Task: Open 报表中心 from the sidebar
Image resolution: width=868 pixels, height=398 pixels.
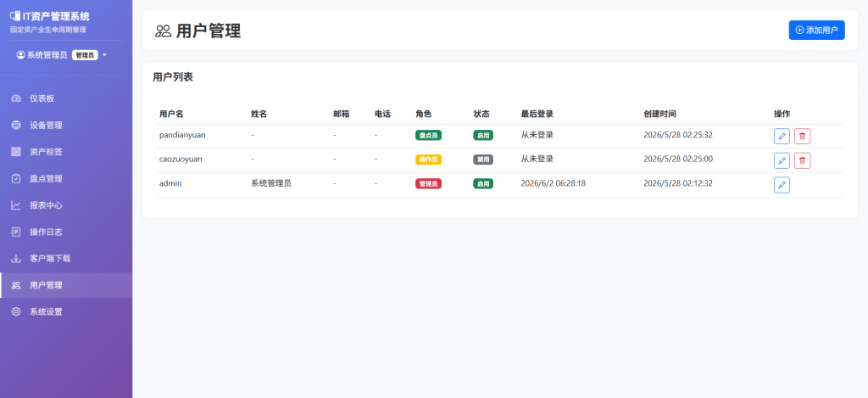Action: tap(66, 205)
